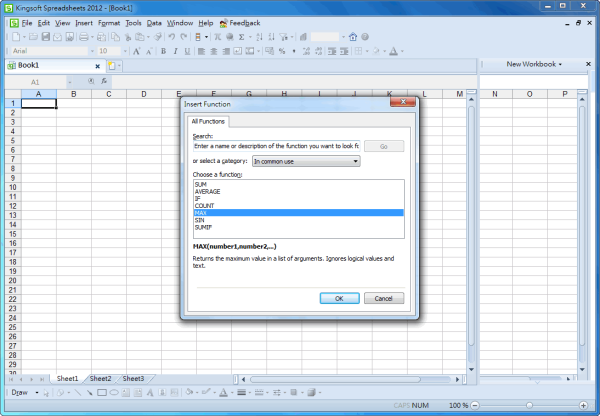Click the font color A icon
Image resolution: width=600 pixels, height=416 pixels.
coord(393,51)
